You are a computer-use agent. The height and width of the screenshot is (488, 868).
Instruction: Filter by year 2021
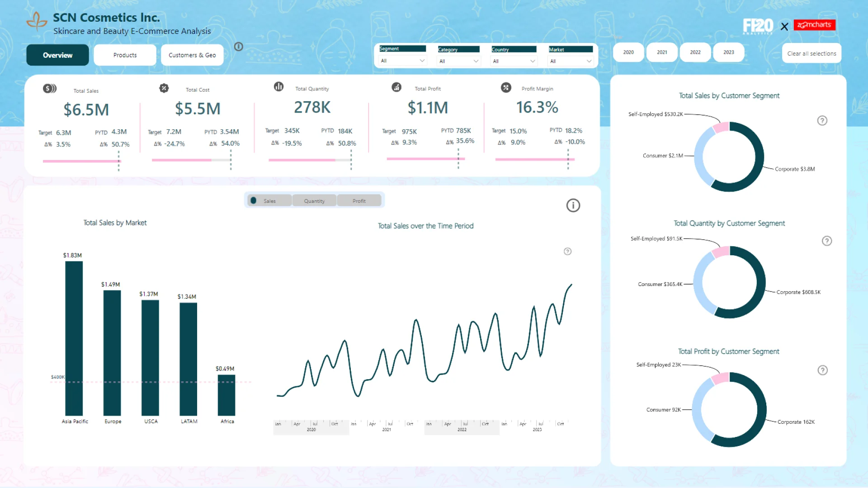point(662,52)
